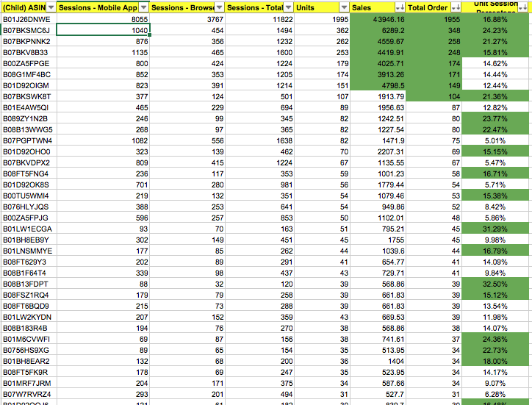
Task: Click browser sessions value 3767
Action: (x=187, y=19)
